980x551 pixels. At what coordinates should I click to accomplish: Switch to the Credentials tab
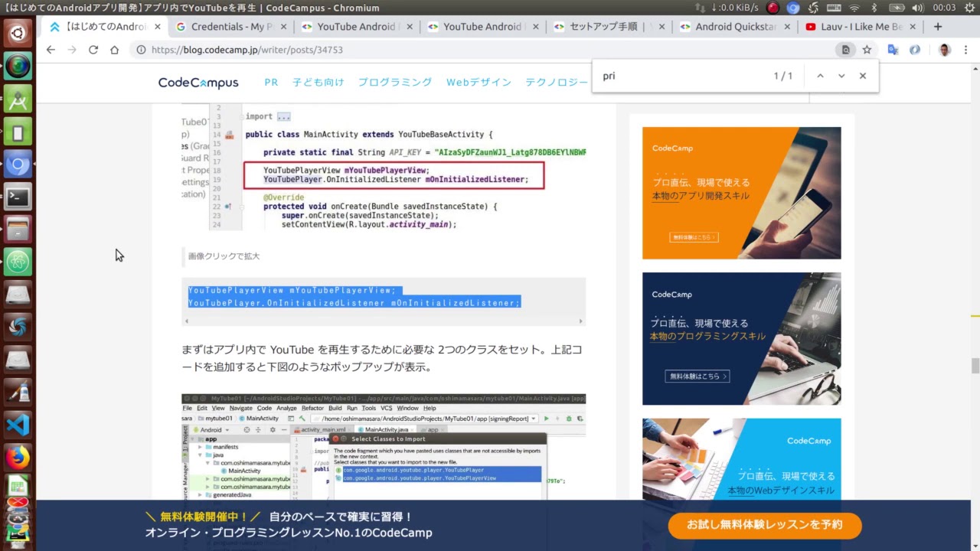[x=230, y=27]
